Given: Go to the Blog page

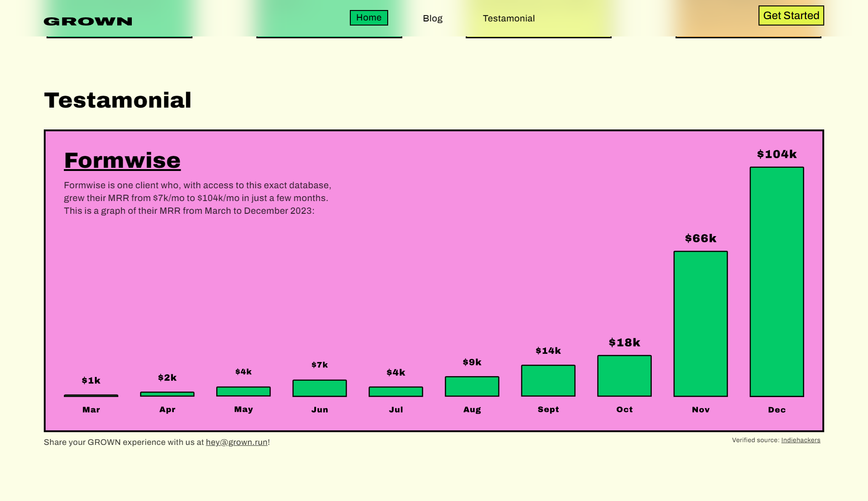Looking at the screenshot, I should click(x=432, y=18).
